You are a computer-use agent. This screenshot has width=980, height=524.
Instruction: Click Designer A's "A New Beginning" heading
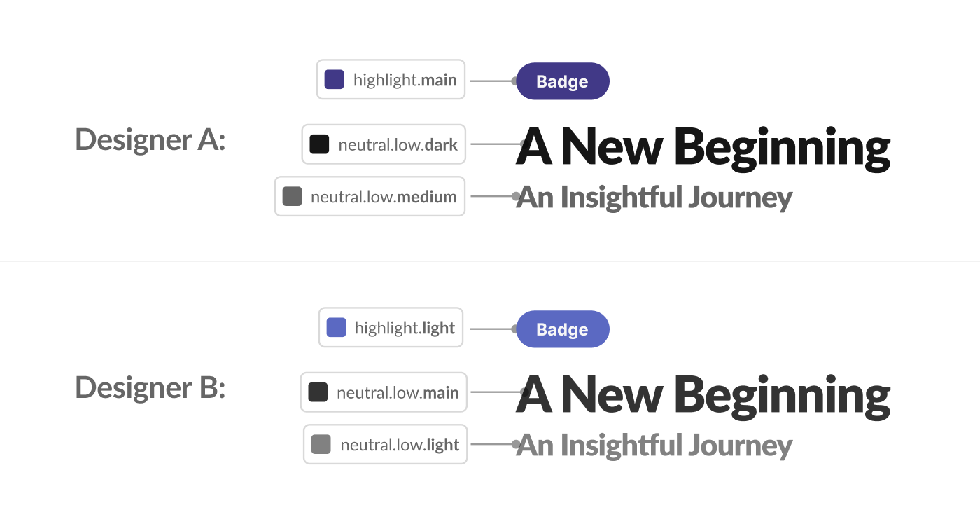(x=703, y=147)
